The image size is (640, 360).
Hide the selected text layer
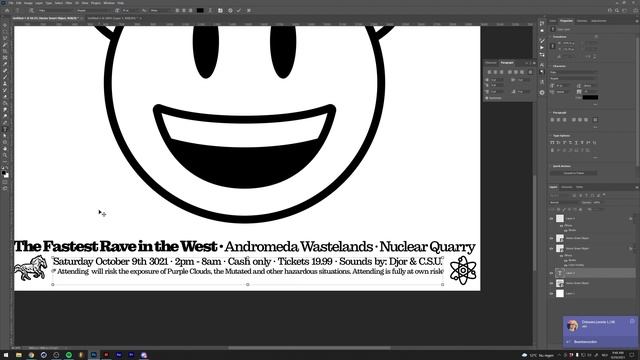(x=551, y=273)
